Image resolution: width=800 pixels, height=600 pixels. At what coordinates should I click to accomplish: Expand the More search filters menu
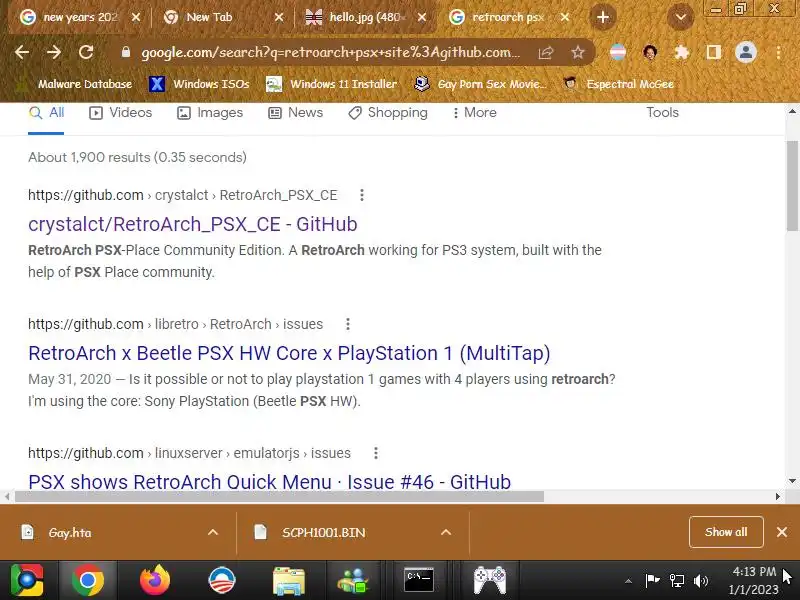(474, 113)
